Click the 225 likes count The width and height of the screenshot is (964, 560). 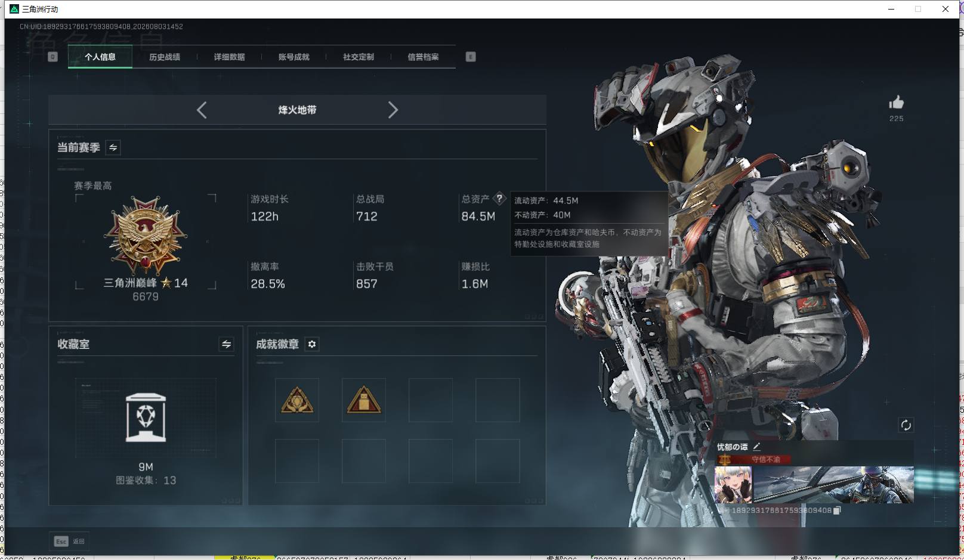pos(896,119)
